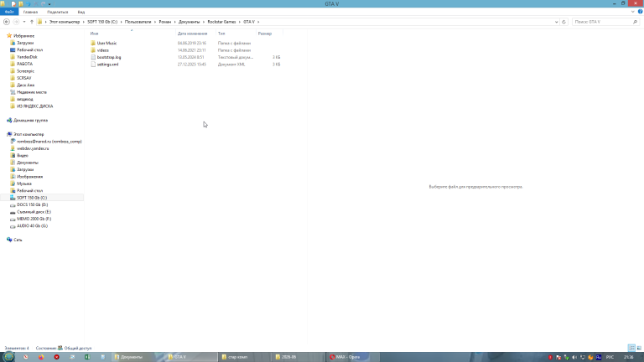Refresh the folder with the refresh icon
This screenshot has width=644, height=362.
563,22
